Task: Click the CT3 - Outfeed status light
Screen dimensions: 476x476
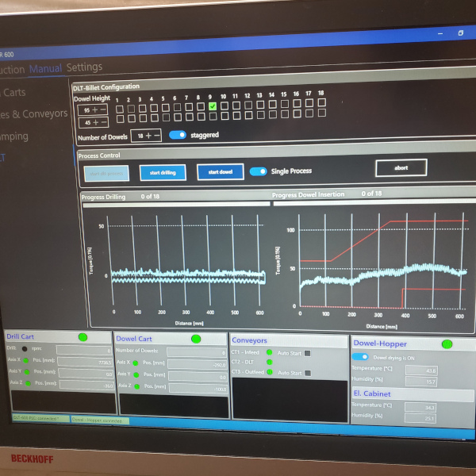Action: 269,372
